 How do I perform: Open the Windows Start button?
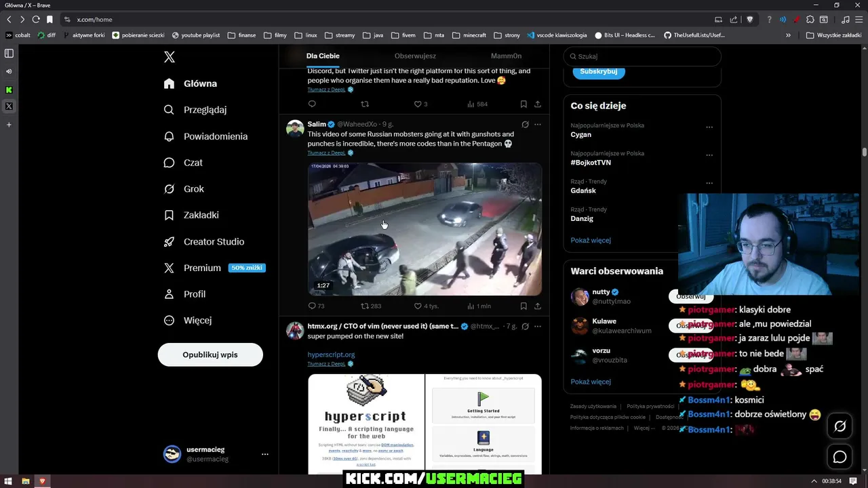[9, 481]
